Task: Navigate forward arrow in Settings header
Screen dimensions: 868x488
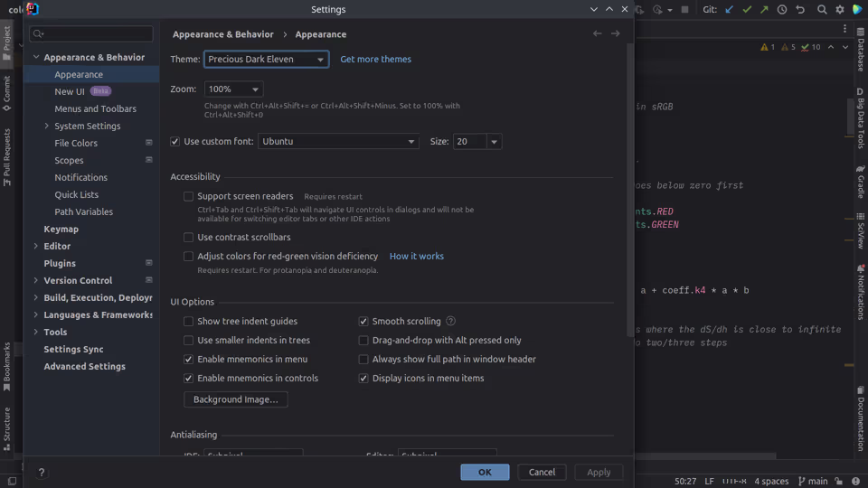Action: (x=615, y=33)
